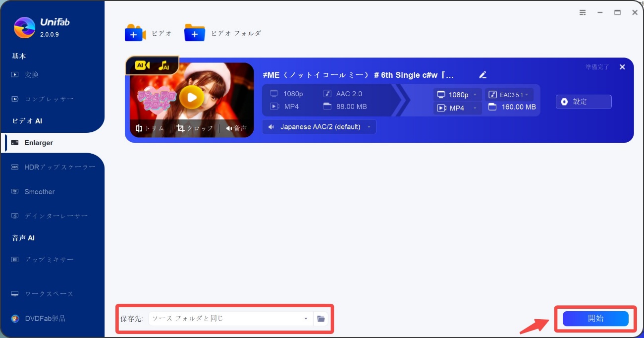Open the クロップ crop tool
The height and width of the screenshot is (338, 644).
pyautogui.click(x=195, y=128)
